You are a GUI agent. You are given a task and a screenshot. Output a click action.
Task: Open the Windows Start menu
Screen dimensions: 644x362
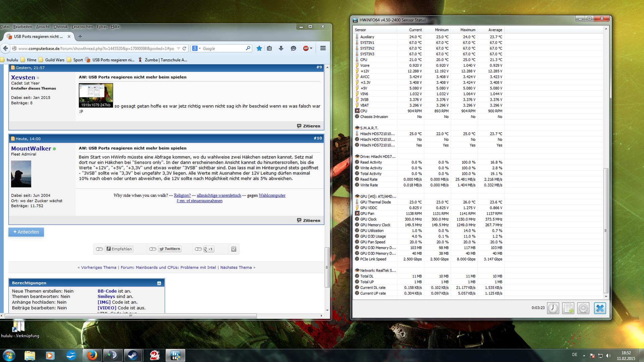point(9,355)
